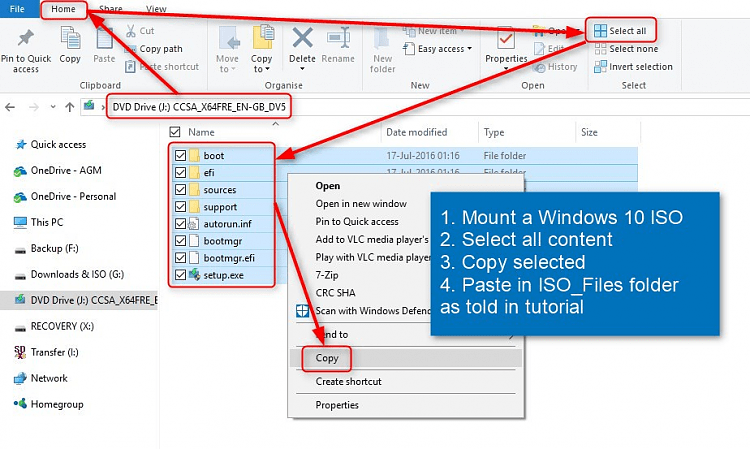The width and height of the screenshot is (750, 449).
Task: Uncheck the setup.exe checkbox
Action: click(x=180, y=275)
